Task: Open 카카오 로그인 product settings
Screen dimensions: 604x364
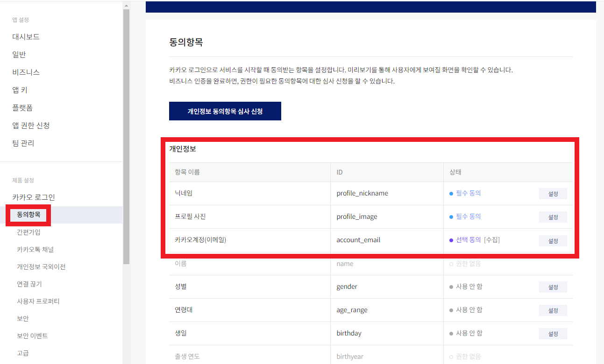Action: pyautogui.click(x=34, y=197)
